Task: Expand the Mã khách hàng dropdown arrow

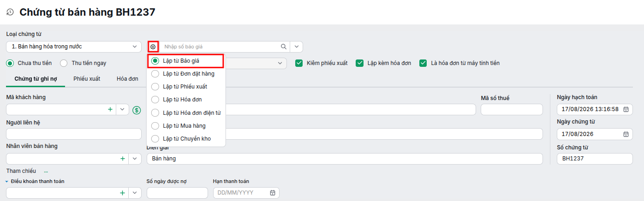Action: tap(122, 110)
